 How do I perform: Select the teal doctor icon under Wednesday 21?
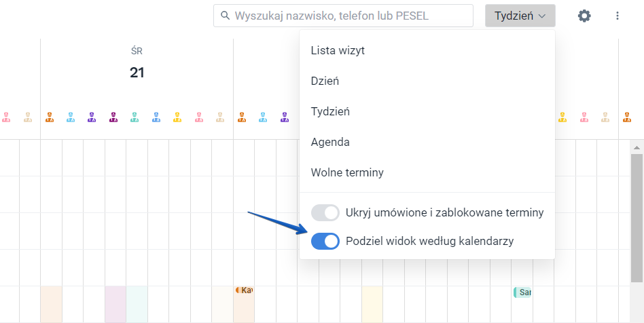coord(135,117)
